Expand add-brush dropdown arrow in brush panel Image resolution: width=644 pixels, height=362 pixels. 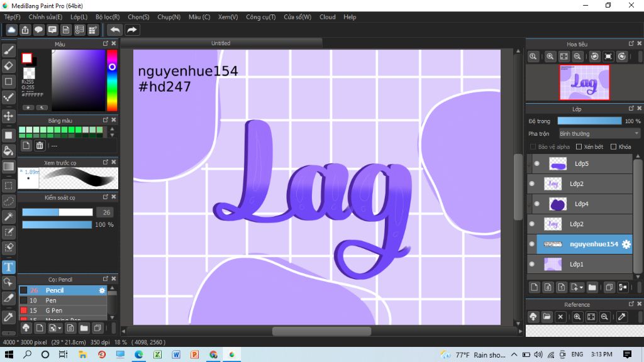tap(60, 328)
